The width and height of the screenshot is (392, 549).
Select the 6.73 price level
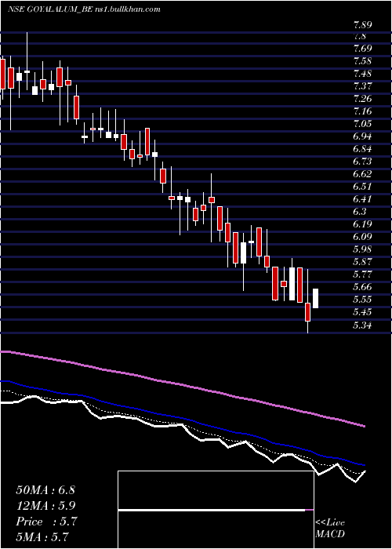[362, 162]
